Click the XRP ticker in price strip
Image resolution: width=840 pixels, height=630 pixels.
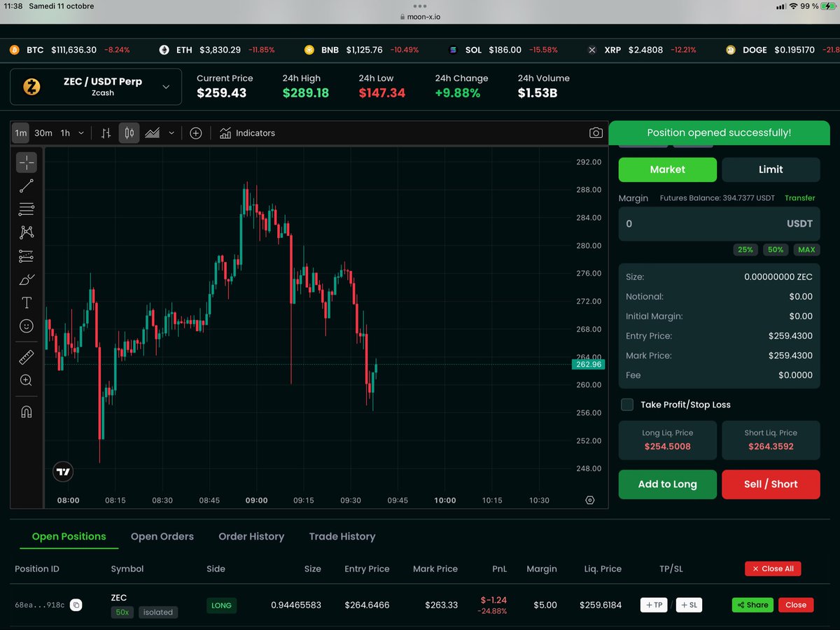tap(642, 50)
